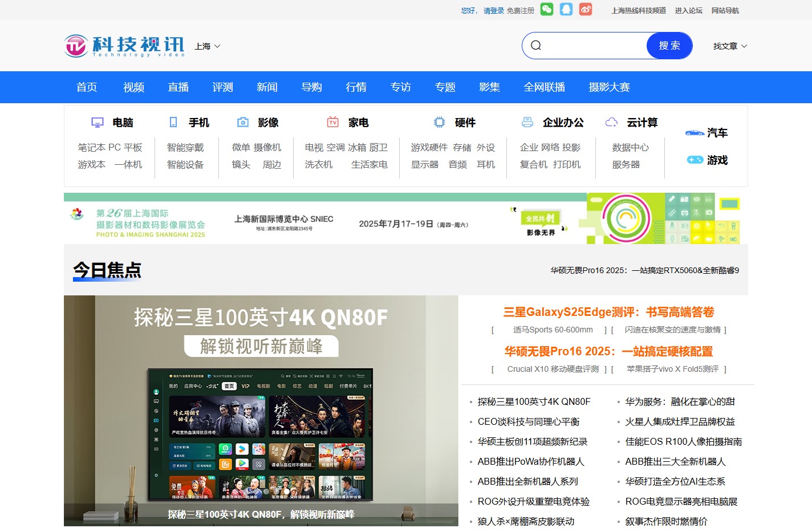Screen dimensions: 812x532
Task: Click the 科技视讯 site logo
Action: click(x=124, y=46)
